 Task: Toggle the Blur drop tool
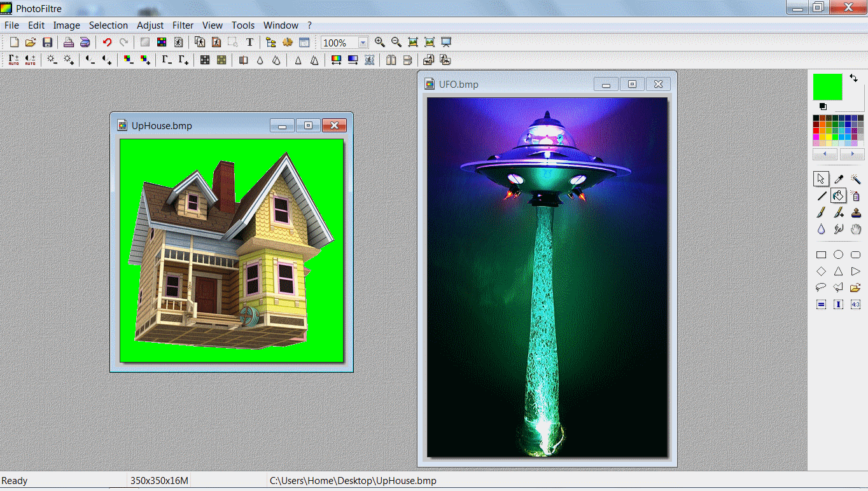click(822, 229)
